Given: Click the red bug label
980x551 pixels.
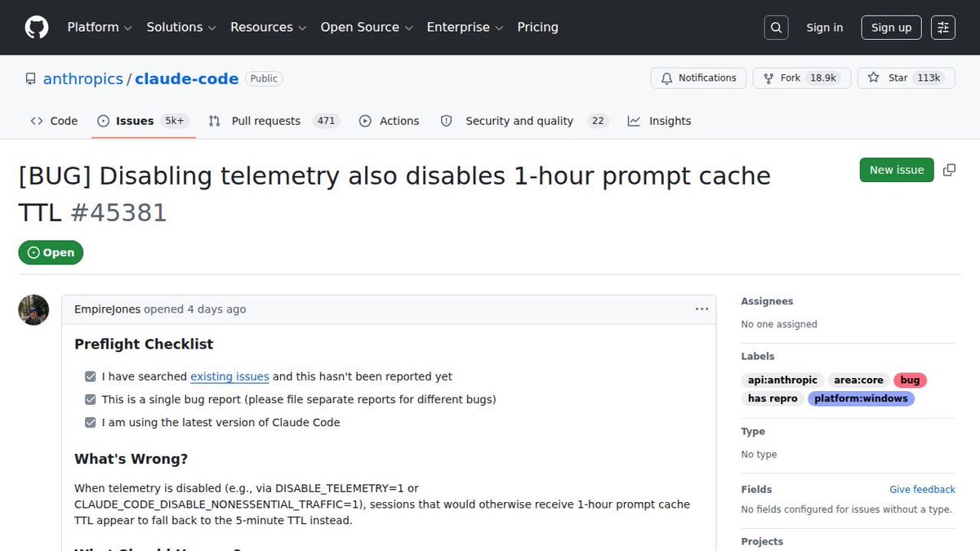Looking at the screenshot, I should 910,380.
